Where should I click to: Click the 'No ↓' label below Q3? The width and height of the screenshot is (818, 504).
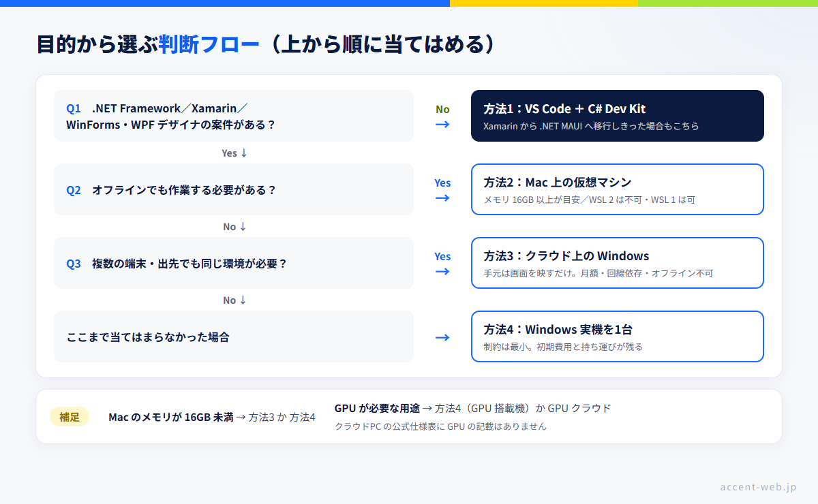click(x=234, y=300)
